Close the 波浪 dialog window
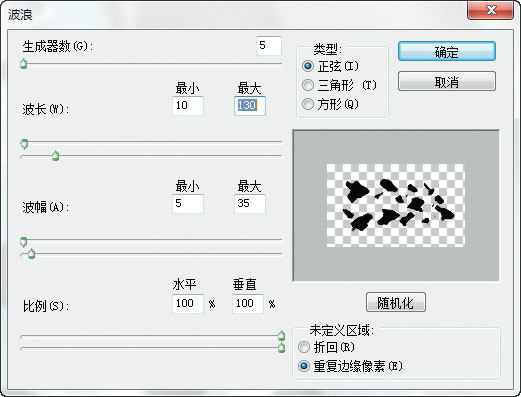The width and height of the screenshot is (521, 397). coord(490,10)
